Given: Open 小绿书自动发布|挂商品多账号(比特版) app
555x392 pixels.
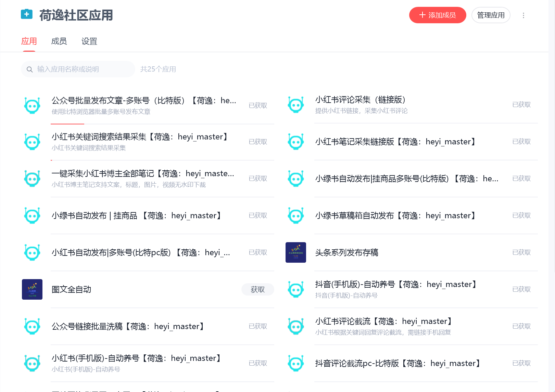Looking at the screenshot, I should click(407, 179).
